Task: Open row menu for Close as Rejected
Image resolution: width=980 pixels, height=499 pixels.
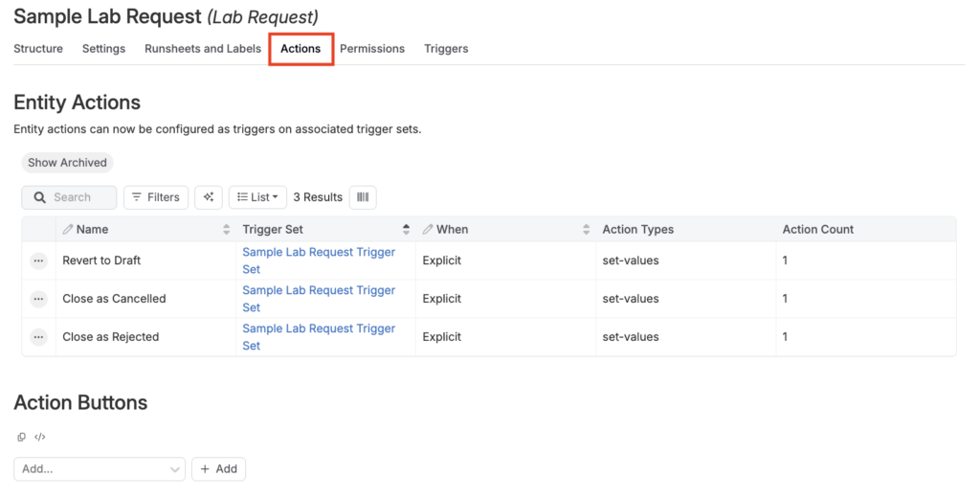Action: click(38, 337)
